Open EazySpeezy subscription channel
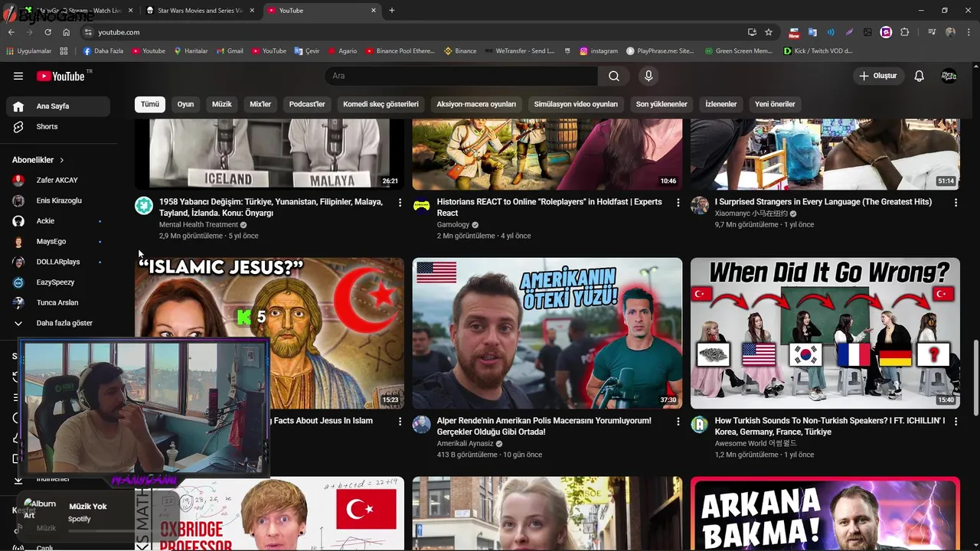The height and width of the screenshot is (551, 980). pyautogui.click(x=58, y=282)
